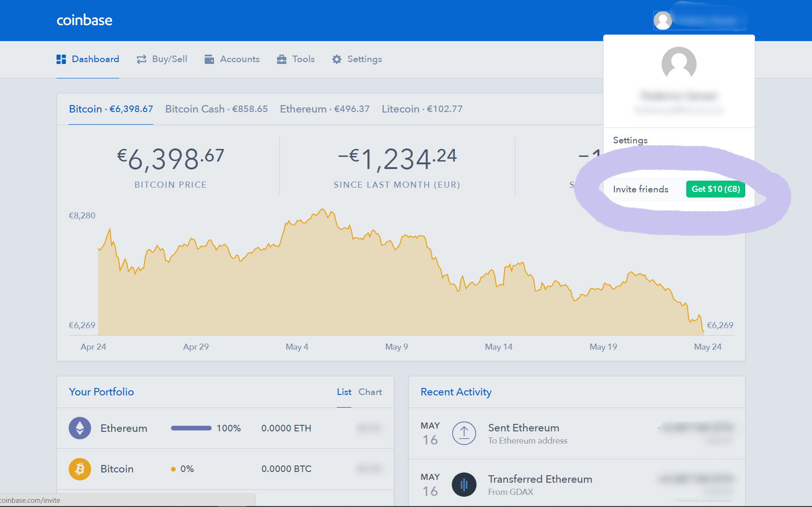812x507 pixels.
Task: Click the Accounts wallet icon
Action: [209, 59]
